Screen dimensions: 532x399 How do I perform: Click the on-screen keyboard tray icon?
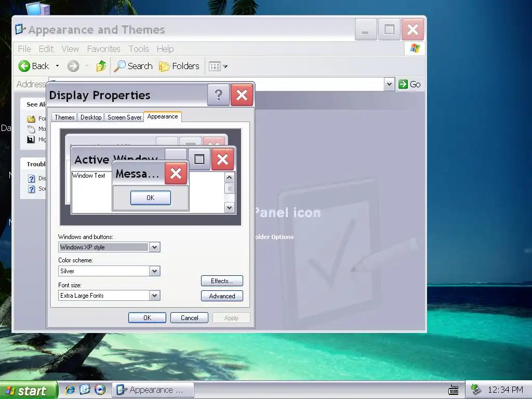pyautogui.click(x=453, y=390)
